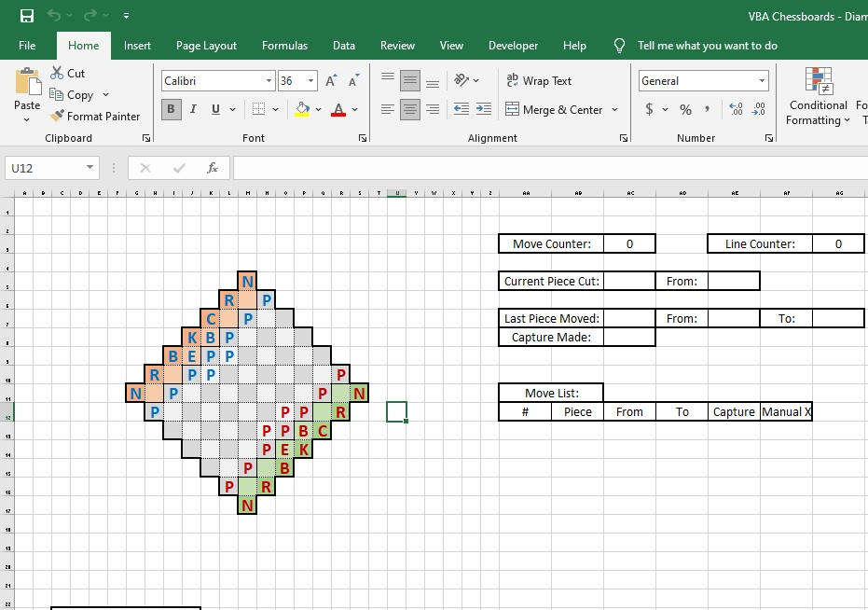Switch to the Developer tab

coord(513,45)
